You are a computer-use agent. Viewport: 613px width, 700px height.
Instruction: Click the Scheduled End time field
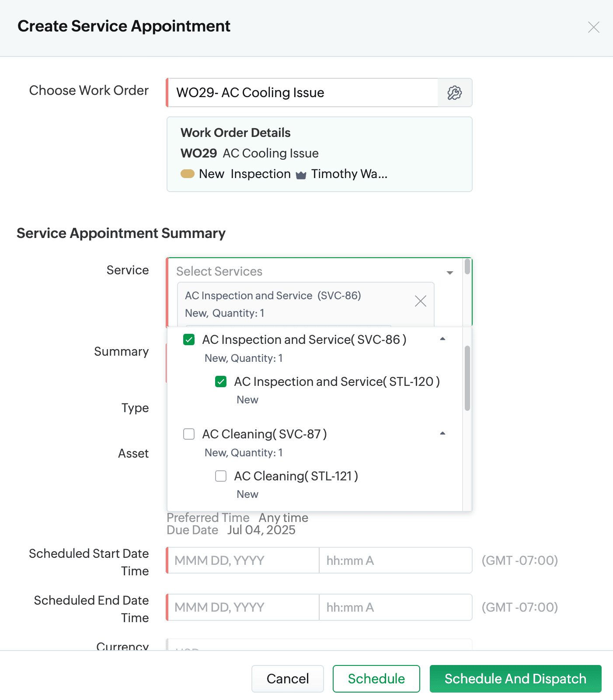click(x=395, y=607)
